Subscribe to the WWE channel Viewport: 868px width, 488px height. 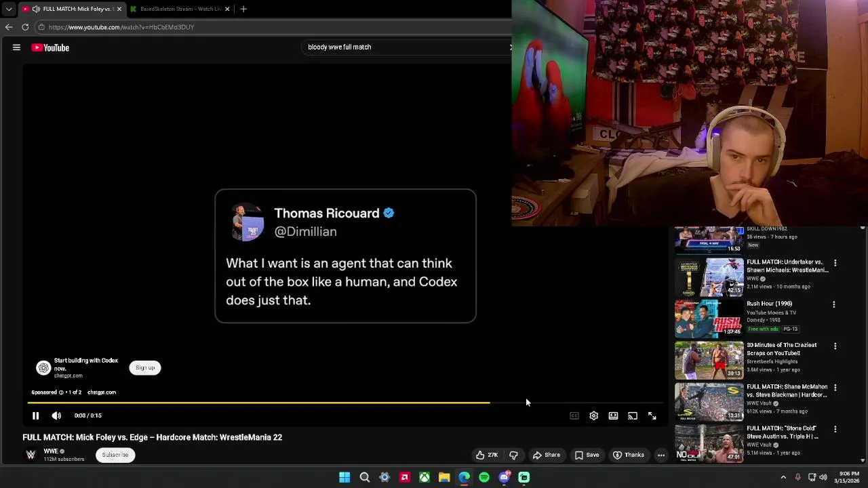(115, 455)
